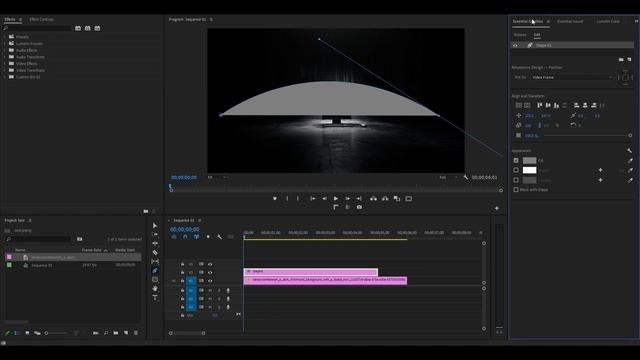This screenshot has width=640, height=360.
Task: Expand Video Transitions folder
Action: pos(4,70)
